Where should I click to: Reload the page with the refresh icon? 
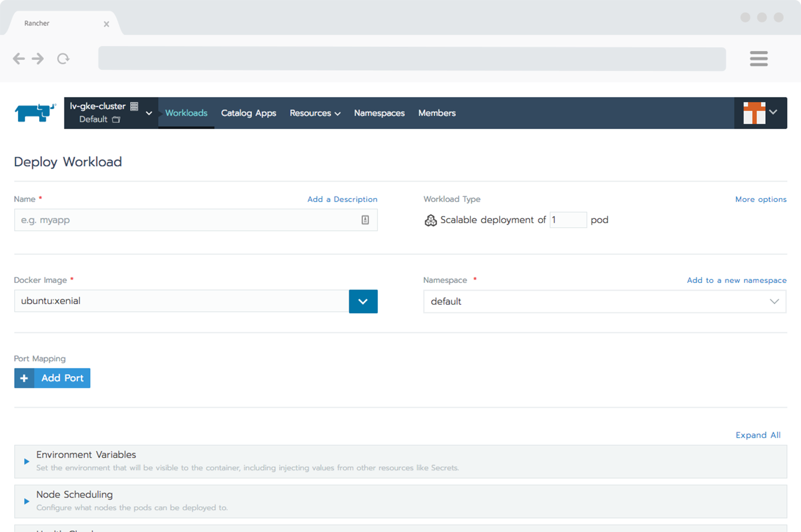[x=63, y=59]
